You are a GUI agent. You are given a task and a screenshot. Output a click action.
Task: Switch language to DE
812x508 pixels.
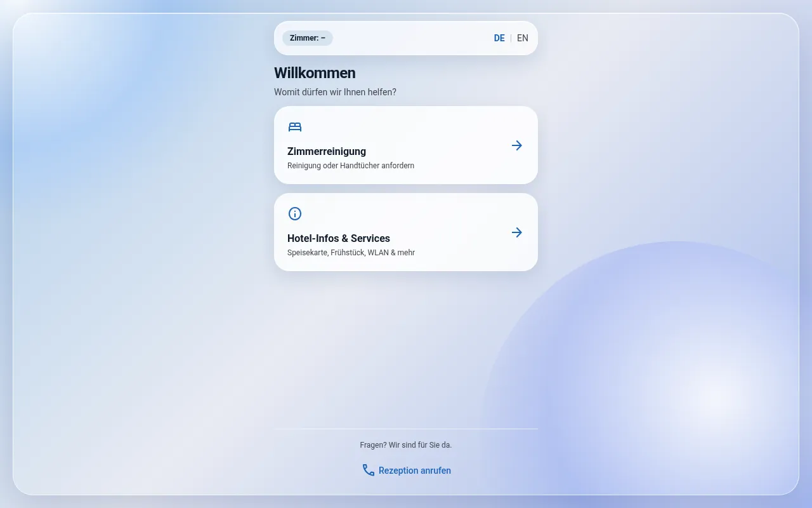(x=499, y=38)
